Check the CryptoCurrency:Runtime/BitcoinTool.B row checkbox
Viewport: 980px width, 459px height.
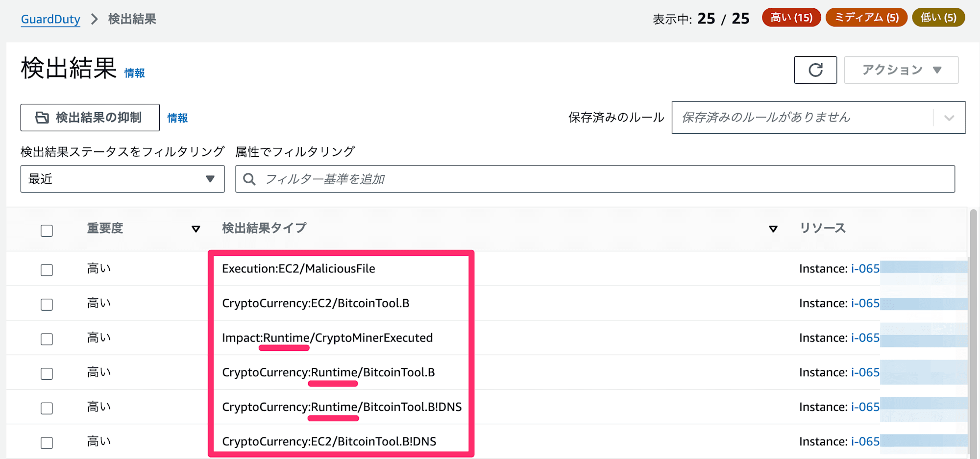47,374
